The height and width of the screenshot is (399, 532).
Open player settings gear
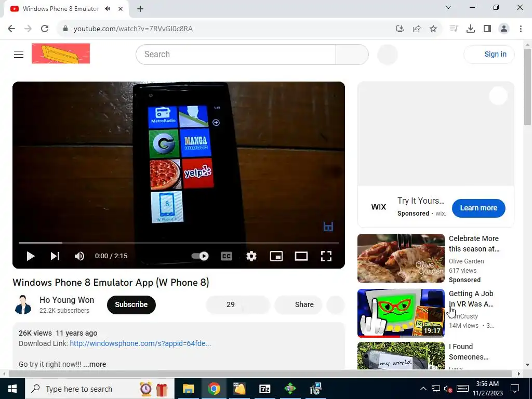coord(251,256)
